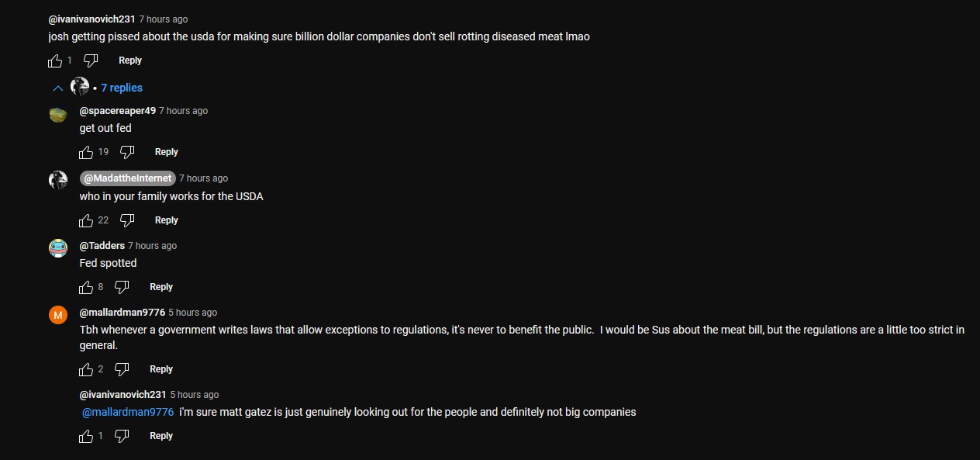Like spacereaper49's "get out fed" reply
Screen dimensions: 980x460
[x=86, y=152]
